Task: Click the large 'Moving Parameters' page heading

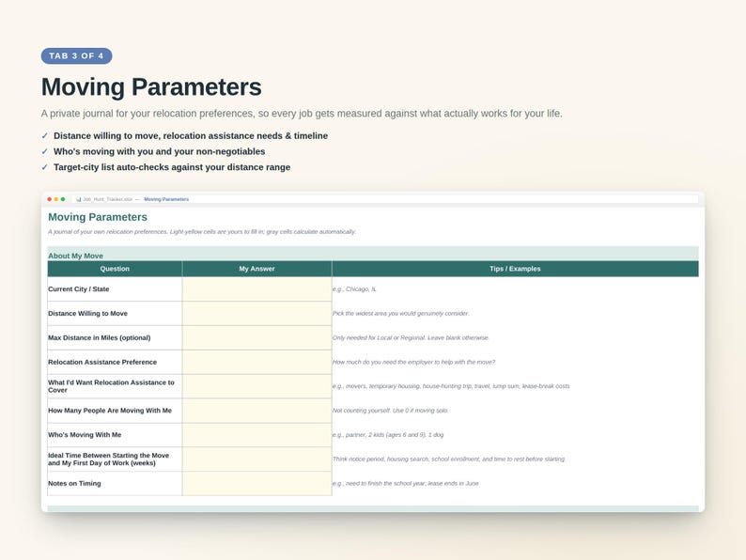Action: pyautogui.click(x=151, y=87)
